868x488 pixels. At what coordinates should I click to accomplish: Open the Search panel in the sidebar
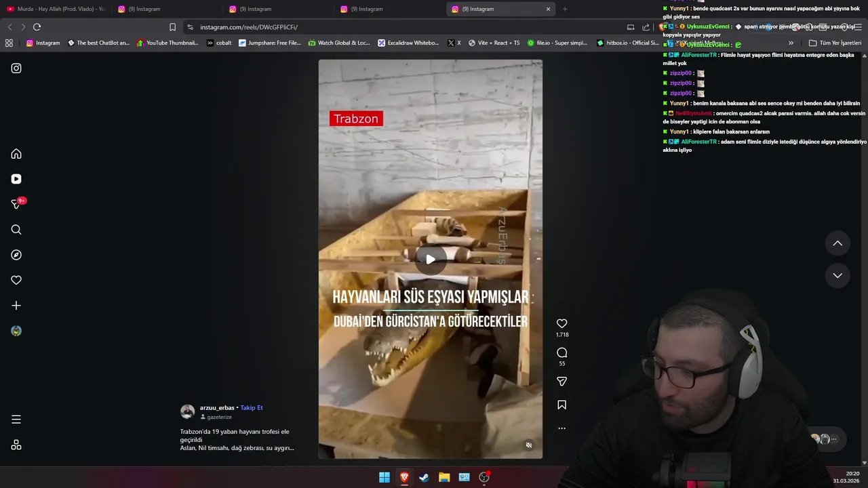point(16,230)
